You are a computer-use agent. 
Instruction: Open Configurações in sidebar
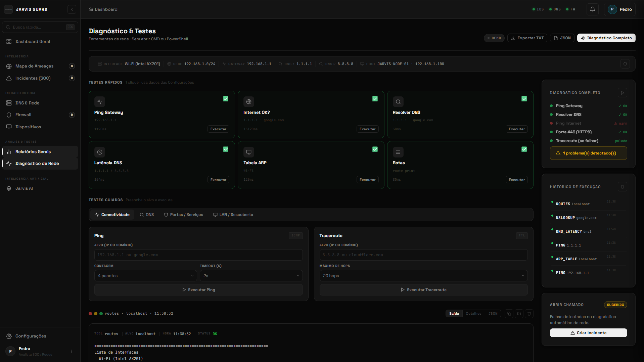(x=40, y=336)
